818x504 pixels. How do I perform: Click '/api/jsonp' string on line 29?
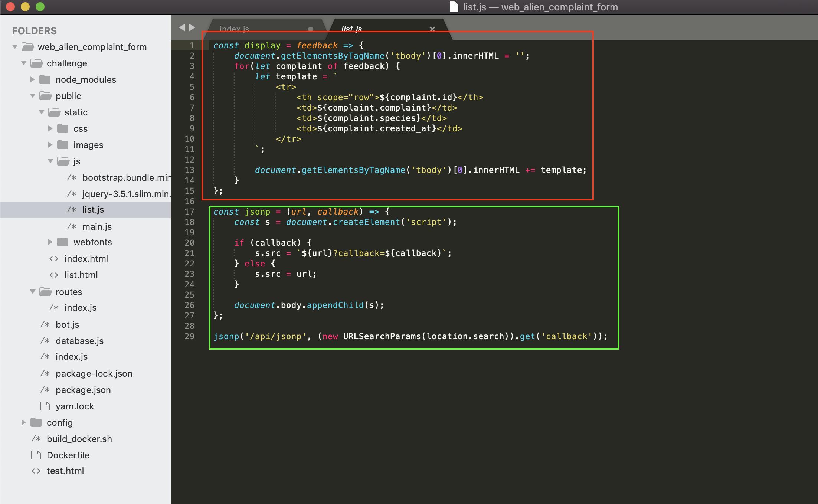click(x=276, y=336)
